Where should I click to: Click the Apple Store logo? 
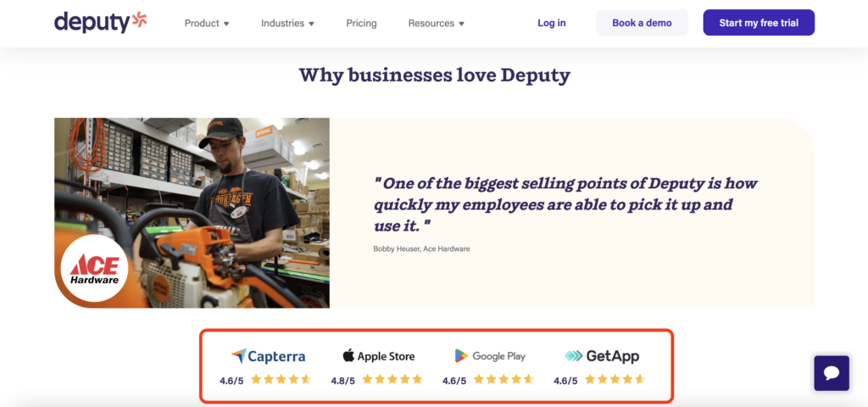click(x=379, y=356)
